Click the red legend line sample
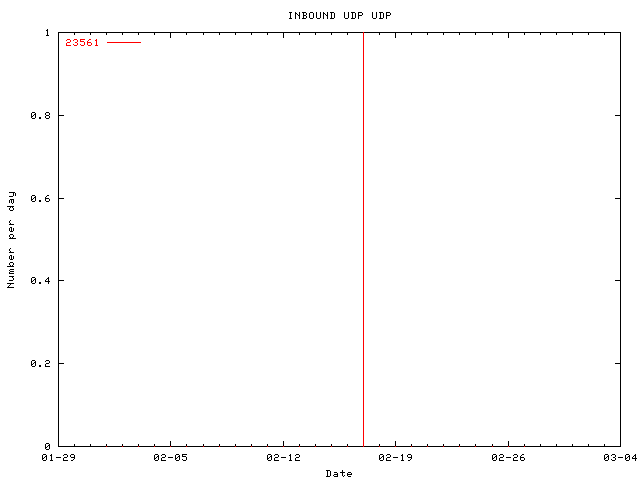 124,42
